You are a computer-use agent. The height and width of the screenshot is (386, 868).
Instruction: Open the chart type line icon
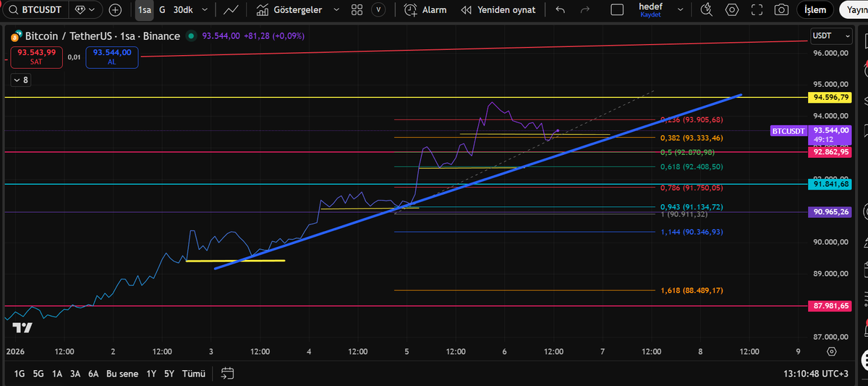point(231,10)
